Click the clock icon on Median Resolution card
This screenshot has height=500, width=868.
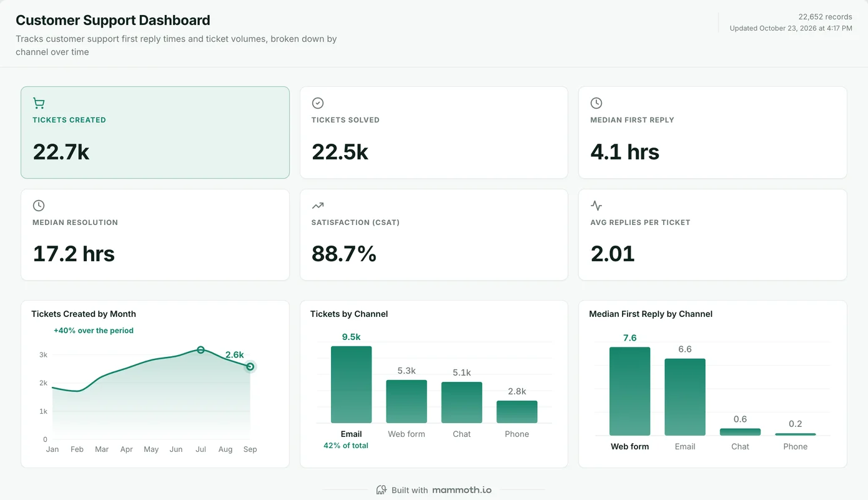click(x=39, y=206)
